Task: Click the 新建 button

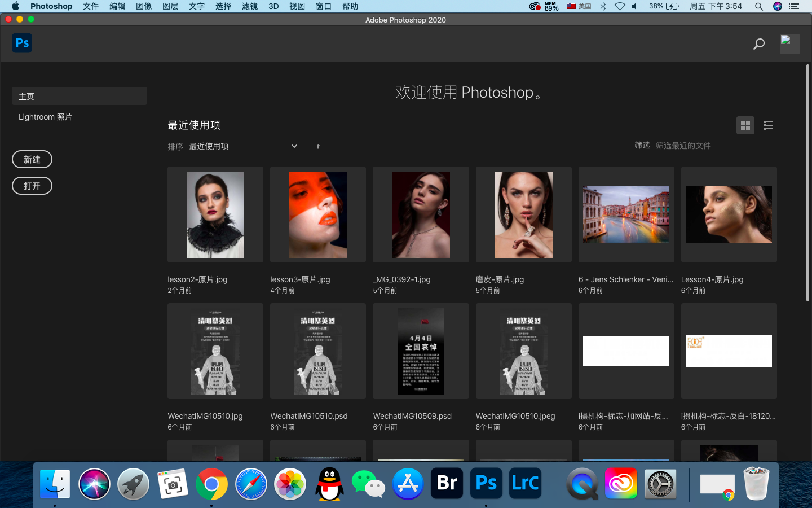Action: click(x=32, y=159)
